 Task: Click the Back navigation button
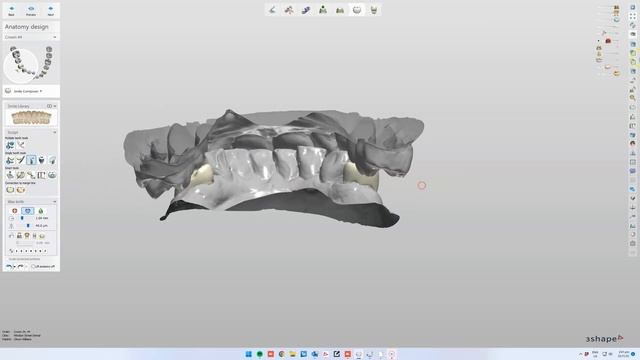tap(11, 11)
